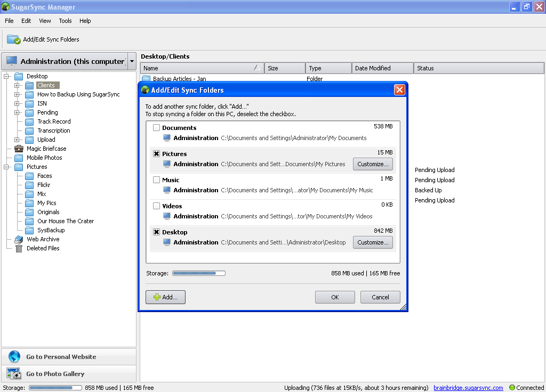Click the status bar Storage usage bar
This screenshot has height=392, width=546.
[55, 388]
